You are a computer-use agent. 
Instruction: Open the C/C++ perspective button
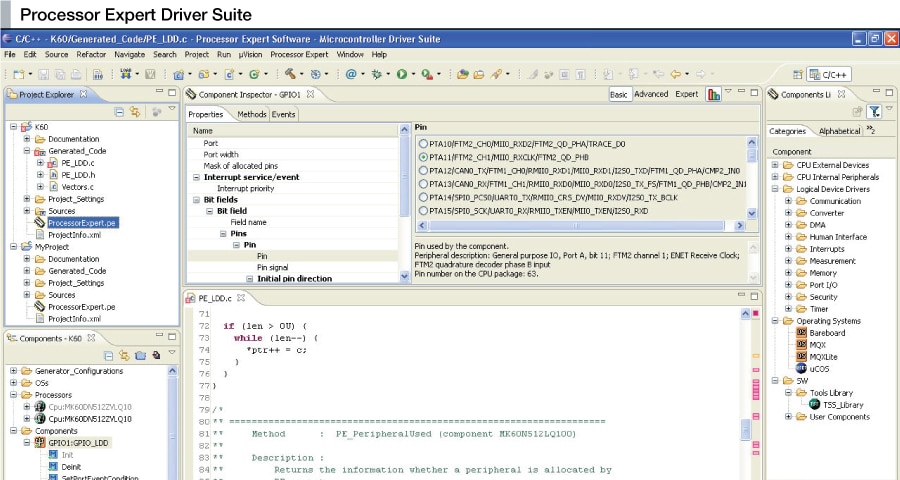[x=829, y=74]
